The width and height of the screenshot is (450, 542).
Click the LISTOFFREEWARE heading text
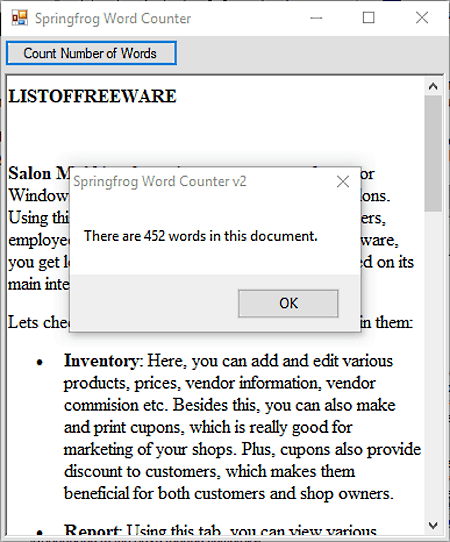tap(92, 96)
